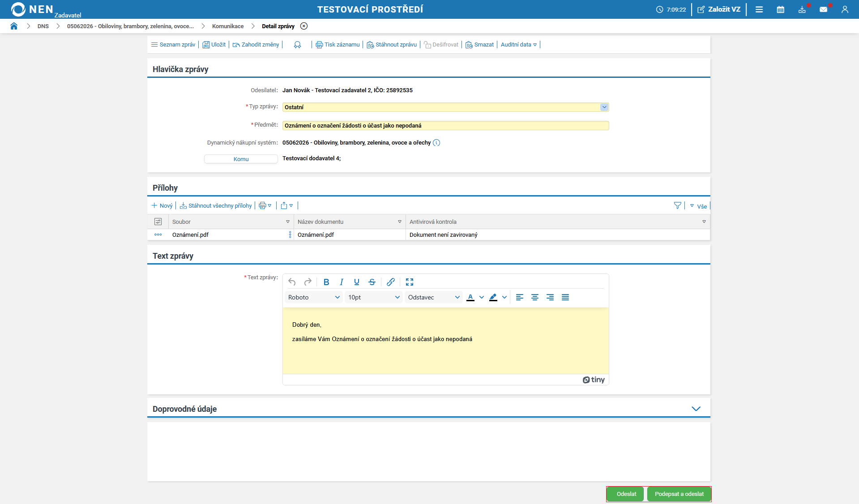This screenshot has height=504, width=859.
Task: Open Soubor column filter arrow
Action: [288, 222]
